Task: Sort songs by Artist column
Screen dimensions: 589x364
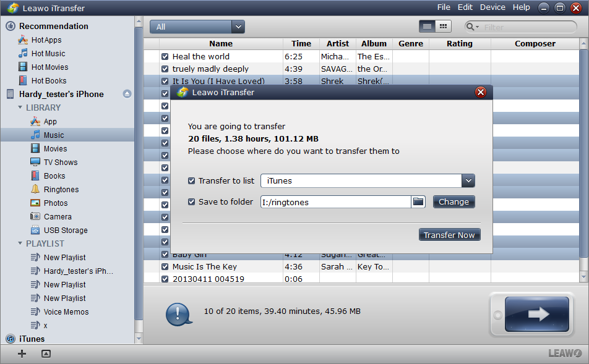Action: click(x=338, y=43)
